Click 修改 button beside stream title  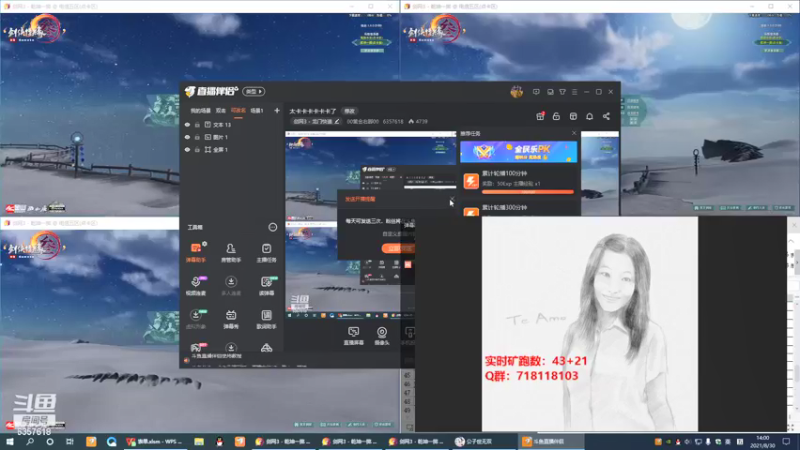tap(349, 111)
